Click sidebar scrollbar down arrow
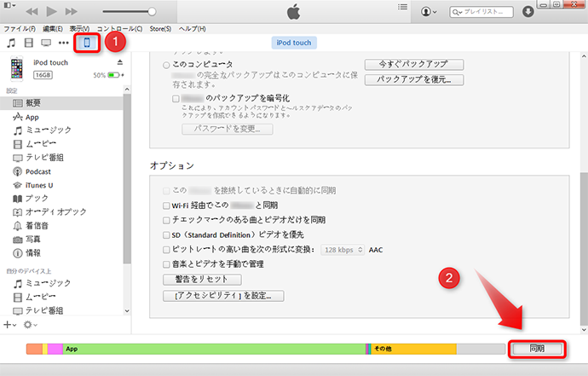588x376 pixels. pyautogui.click(x=127, y=311)
